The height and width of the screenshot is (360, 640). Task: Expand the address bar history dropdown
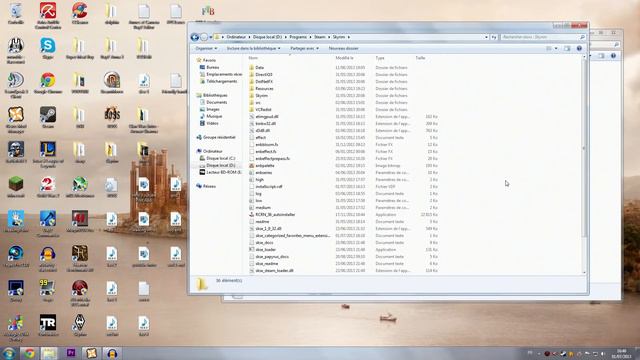click(x=486, y=37)
